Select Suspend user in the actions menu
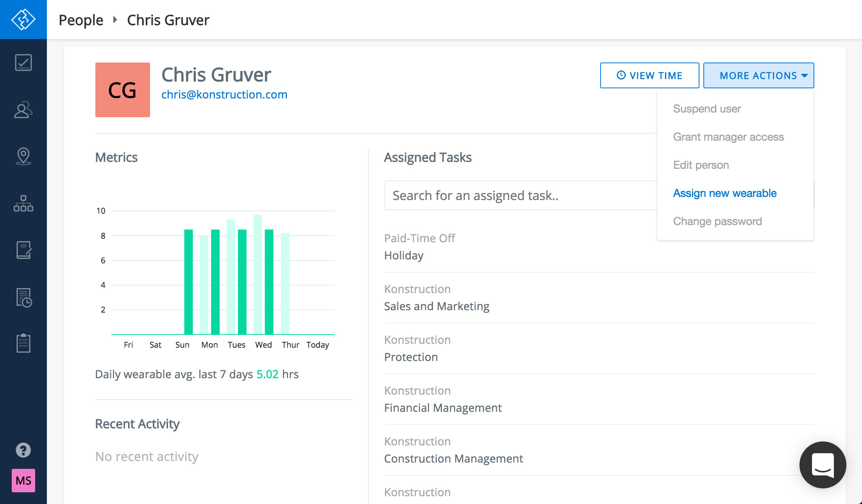 coord(706,109)
